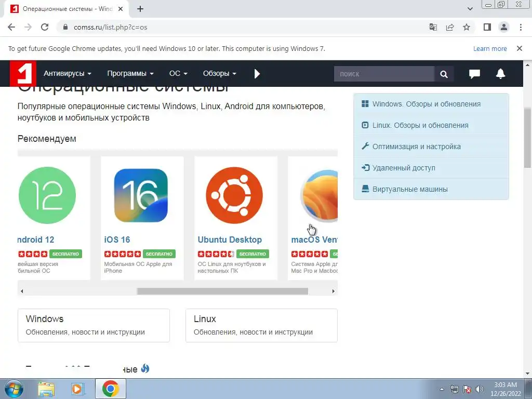Click the Ubuntu Desktop БЕСПЛАТНО badge
The width and height of the screenshot is (532, 399).
252,254
